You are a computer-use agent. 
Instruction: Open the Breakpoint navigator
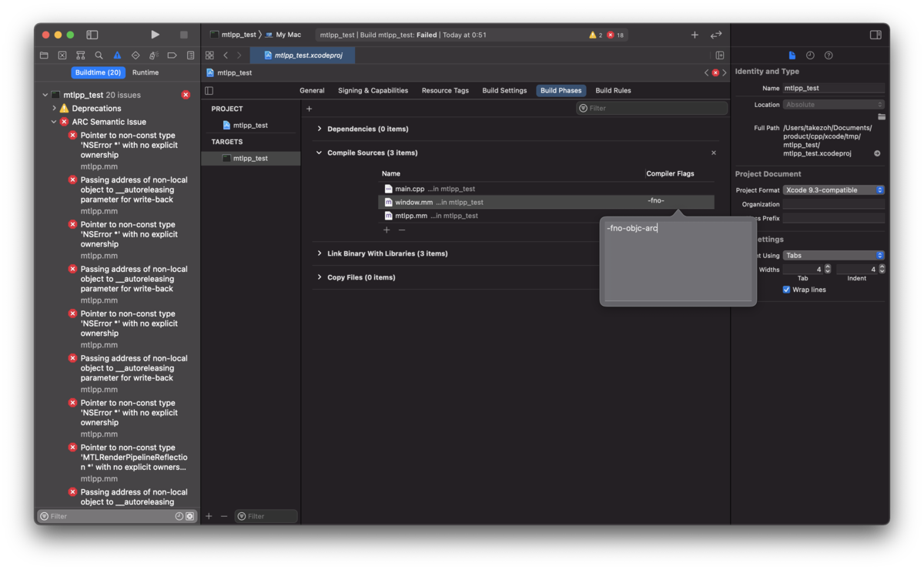coord(172,55)
